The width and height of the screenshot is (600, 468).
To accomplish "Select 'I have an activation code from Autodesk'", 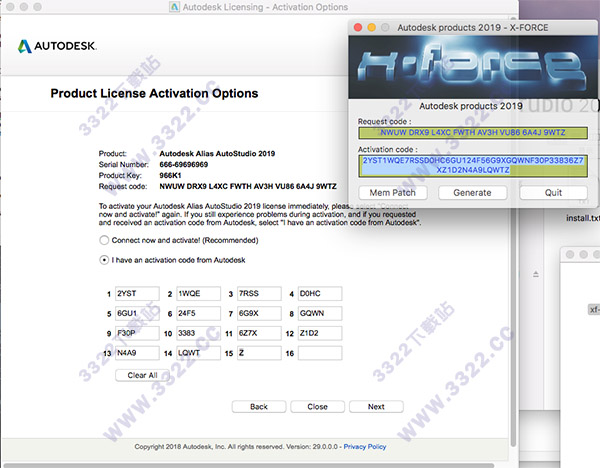I will [104, 260].
